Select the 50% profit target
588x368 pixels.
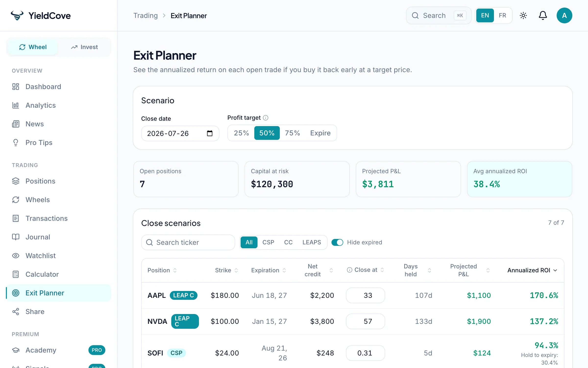point(267,133)
